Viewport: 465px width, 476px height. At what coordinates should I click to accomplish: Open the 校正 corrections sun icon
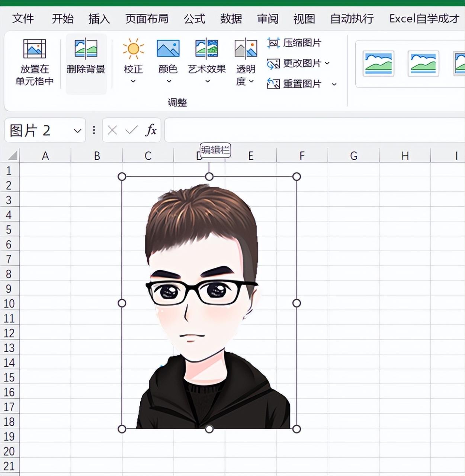pyautogui.click(x=133, y=49)
